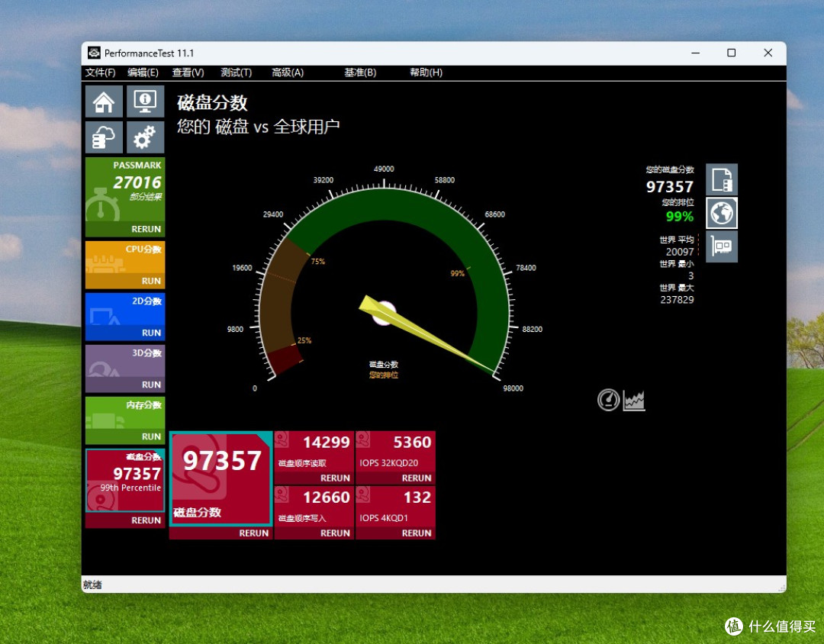
Task: Click the CPU分数 tile label
Action: 143,250
